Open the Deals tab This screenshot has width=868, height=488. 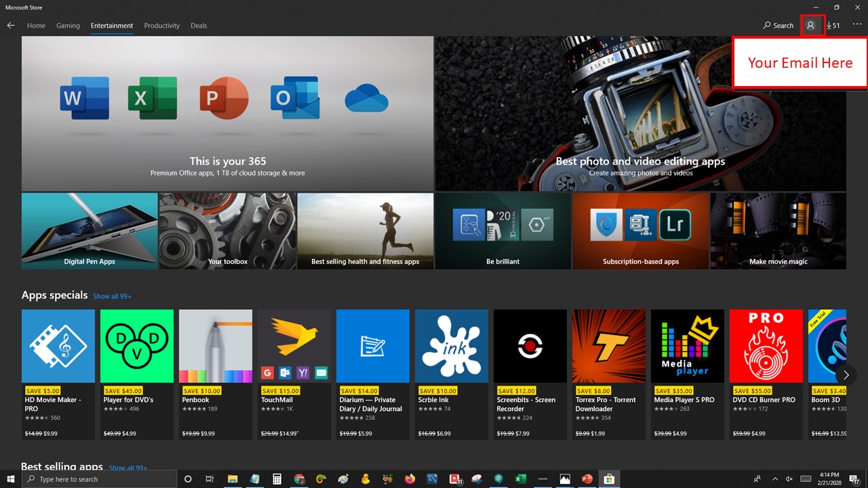[x=199, y=26]
